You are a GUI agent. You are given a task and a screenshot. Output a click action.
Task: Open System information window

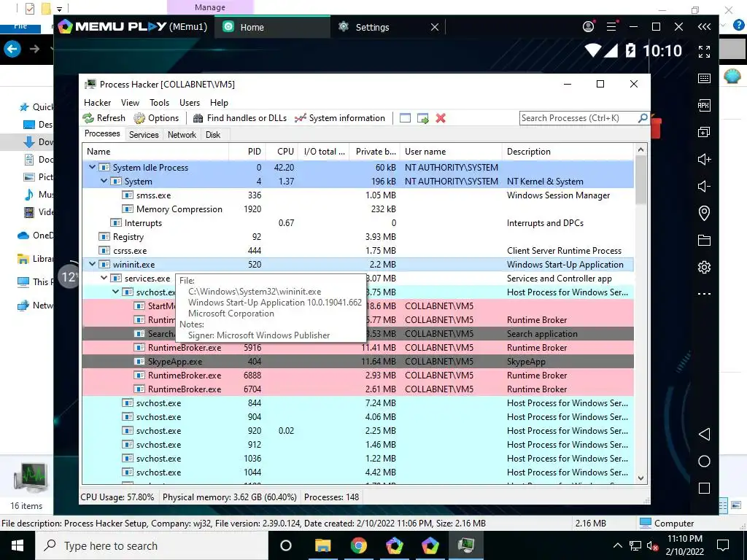(340, 118)
